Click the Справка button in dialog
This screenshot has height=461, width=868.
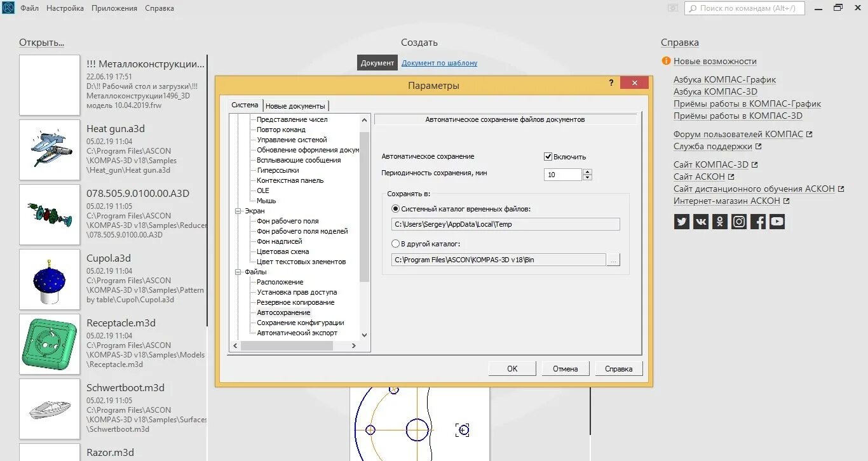619,368
